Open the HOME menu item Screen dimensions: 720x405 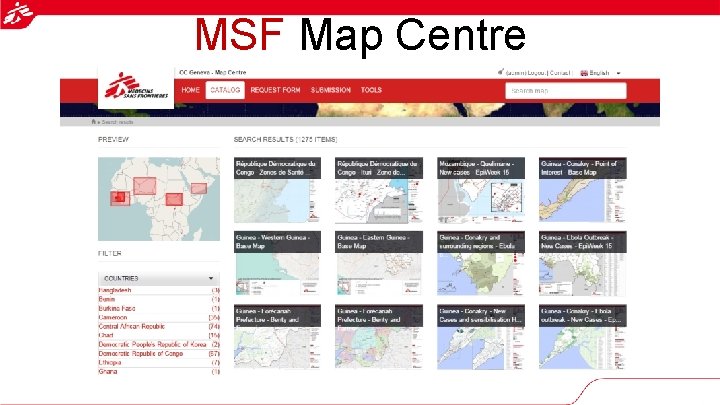(x=190, y=90)
